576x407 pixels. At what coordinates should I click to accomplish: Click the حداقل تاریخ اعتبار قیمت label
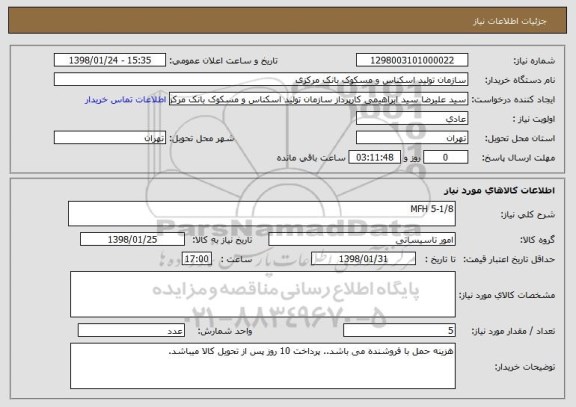click(x=509, y=260)
